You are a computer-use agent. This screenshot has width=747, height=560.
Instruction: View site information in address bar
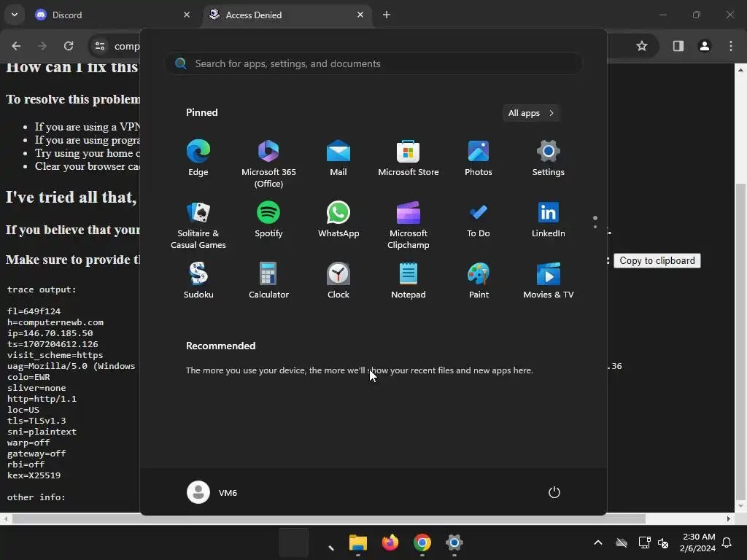coord(100,46)
